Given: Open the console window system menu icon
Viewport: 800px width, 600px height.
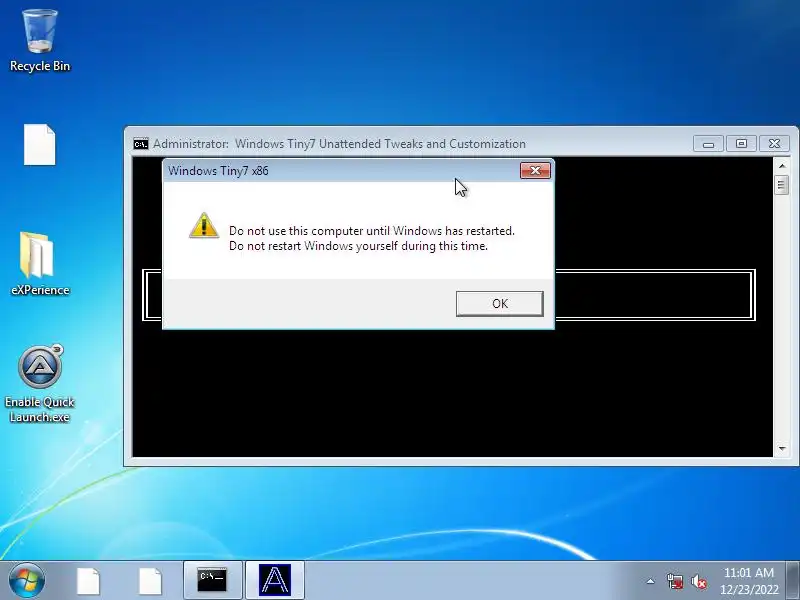Looking at the screenshot, I should (141, 144).
